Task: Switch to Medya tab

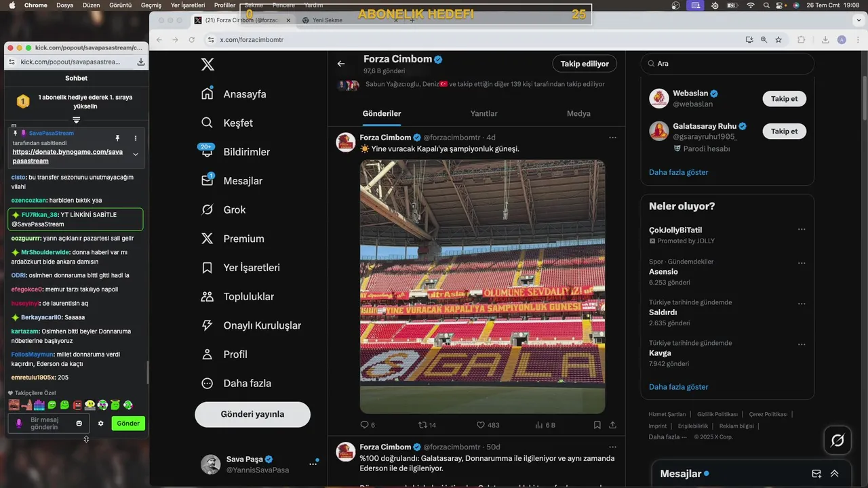Action: 578,113
